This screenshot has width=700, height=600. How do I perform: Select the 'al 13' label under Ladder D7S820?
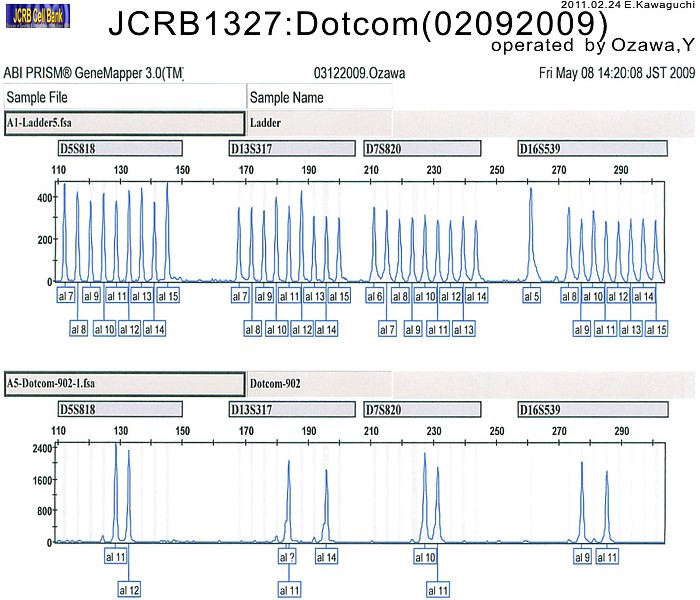[463, 329]
